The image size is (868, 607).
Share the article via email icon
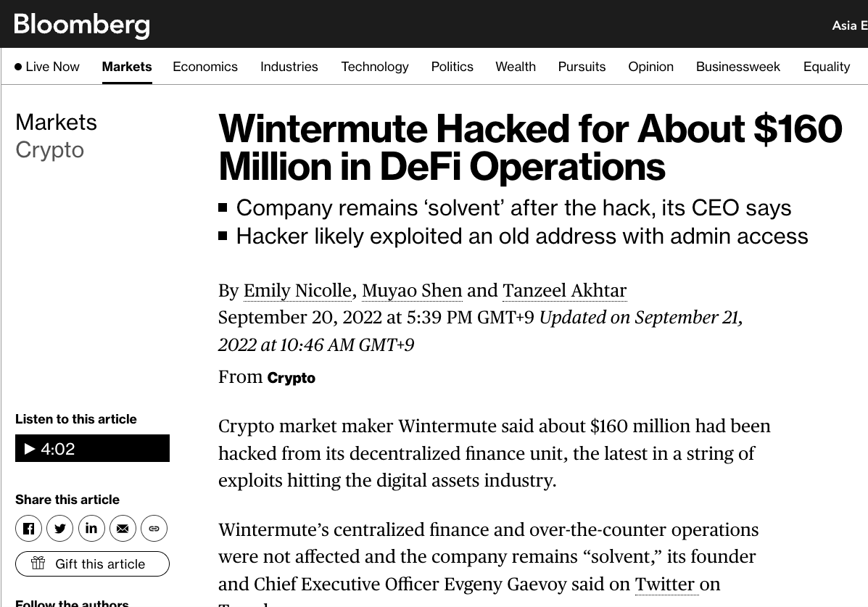(x=123, y=529)
